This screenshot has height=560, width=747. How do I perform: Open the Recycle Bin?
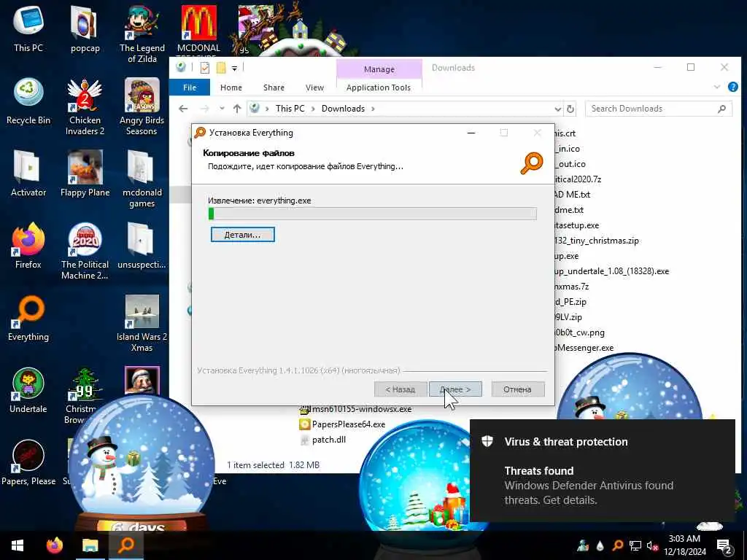coord(28,101)
